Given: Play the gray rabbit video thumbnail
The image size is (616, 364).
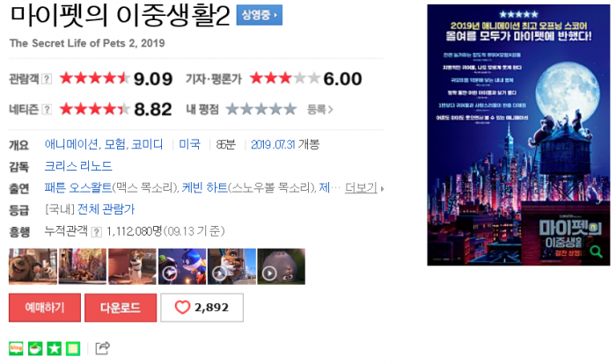Looking at the screenshot, I should (282, 266).
